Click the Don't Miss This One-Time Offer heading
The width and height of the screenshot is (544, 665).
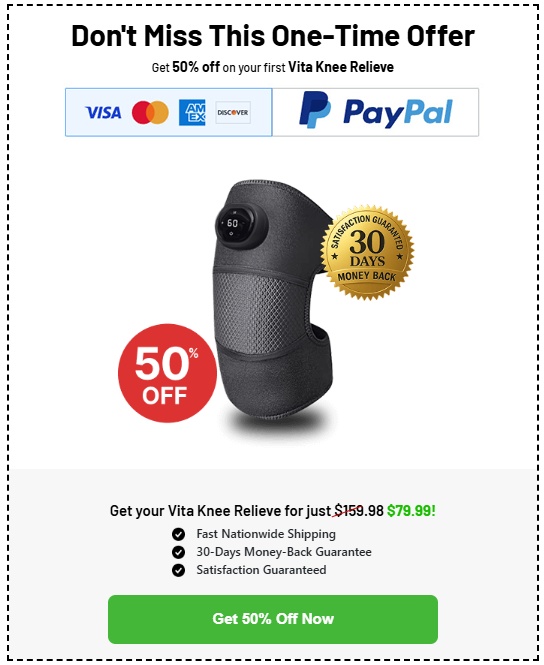coord(273,36)
